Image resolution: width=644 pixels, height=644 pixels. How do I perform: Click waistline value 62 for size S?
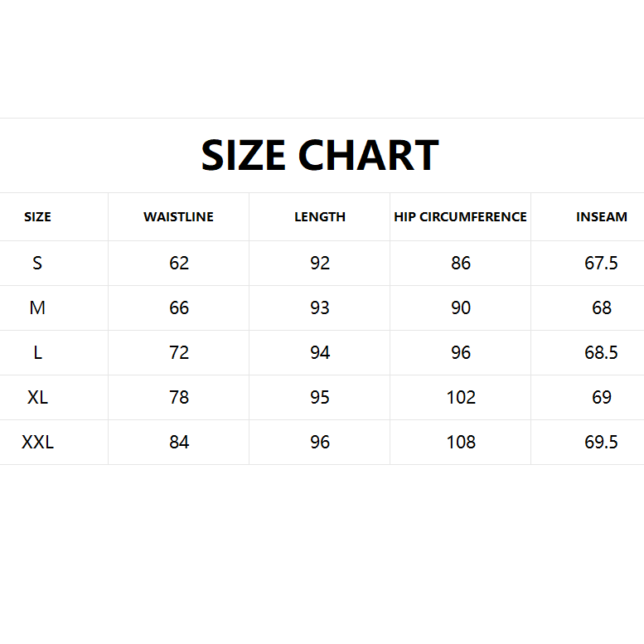(x=179, y=264)
